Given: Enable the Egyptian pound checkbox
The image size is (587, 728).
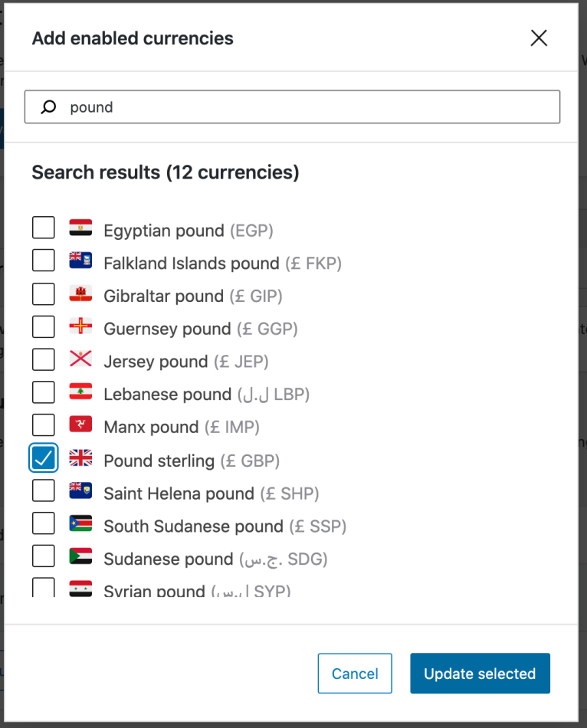Looking at the screenshot, I should 44,228.
